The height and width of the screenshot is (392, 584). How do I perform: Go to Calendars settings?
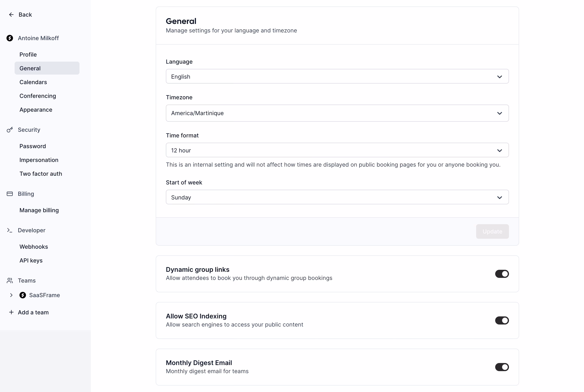coord(47,82)
